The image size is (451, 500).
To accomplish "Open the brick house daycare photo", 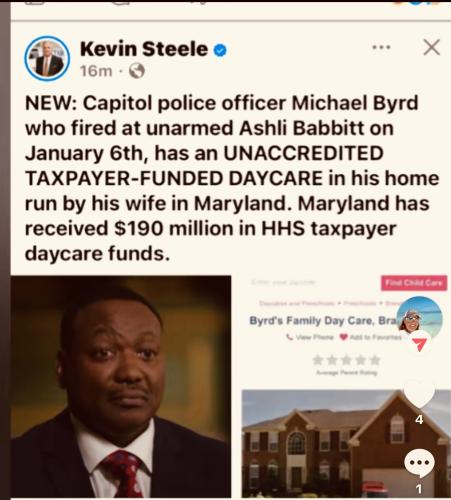I will 346,443.
